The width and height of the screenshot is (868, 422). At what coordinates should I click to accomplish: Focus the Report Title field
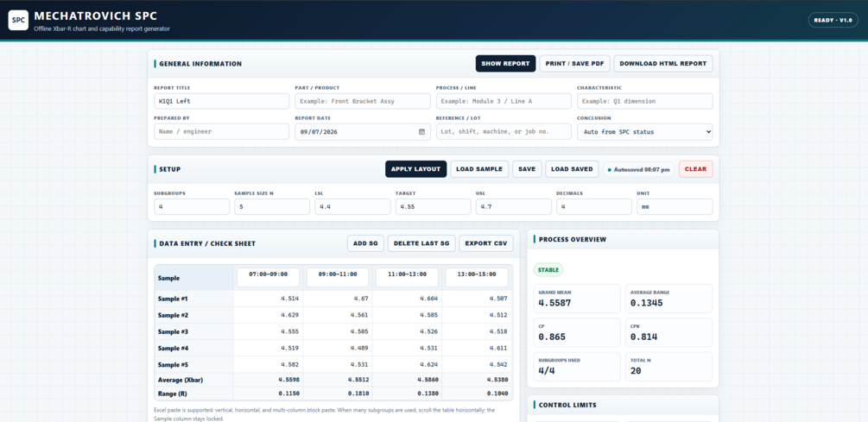tap(221, 101)
